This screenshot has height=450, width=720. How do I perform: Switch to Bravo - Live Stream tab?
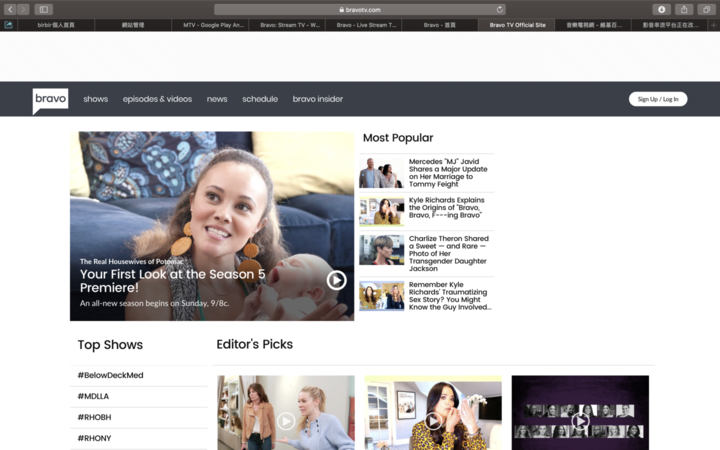point(364,25)
